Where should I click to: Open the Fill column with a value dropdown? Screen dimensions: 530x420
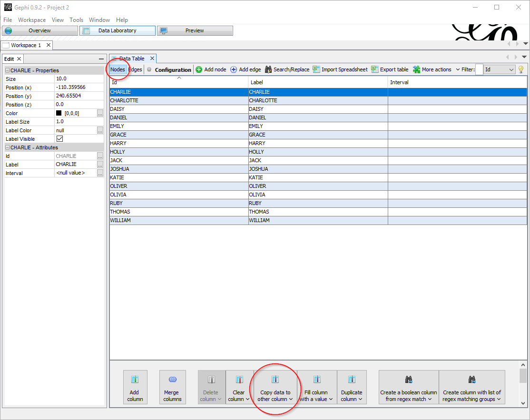[331, 400]
